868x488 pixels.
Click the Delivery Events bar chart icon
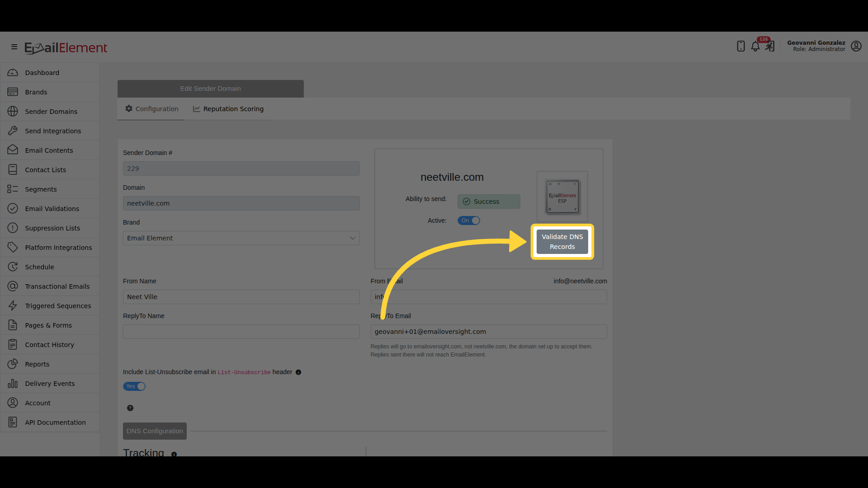pyautogui.click(x=13, y=384)
